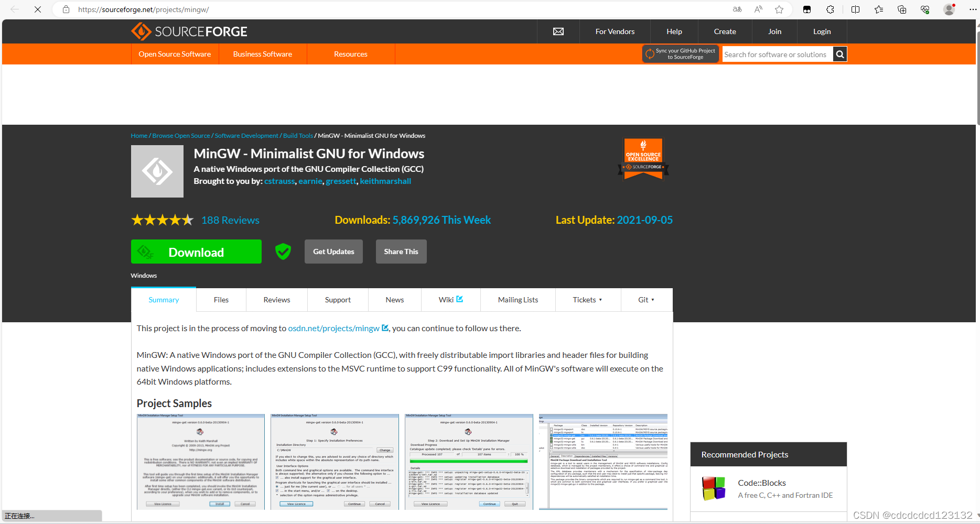Screen dimensions: 980x524
Task: Open browser settings ellipsis menu
Action: 973,9
